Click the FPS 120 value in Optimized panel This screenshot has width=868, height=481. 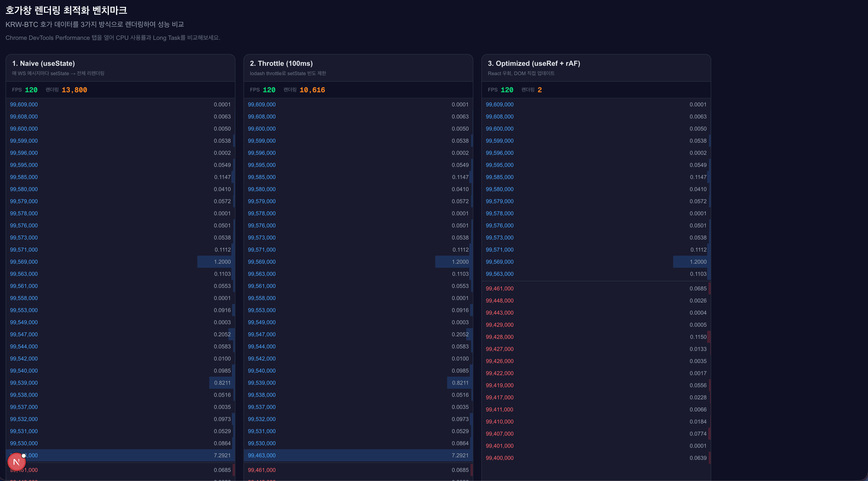click(x=507, y=90)
